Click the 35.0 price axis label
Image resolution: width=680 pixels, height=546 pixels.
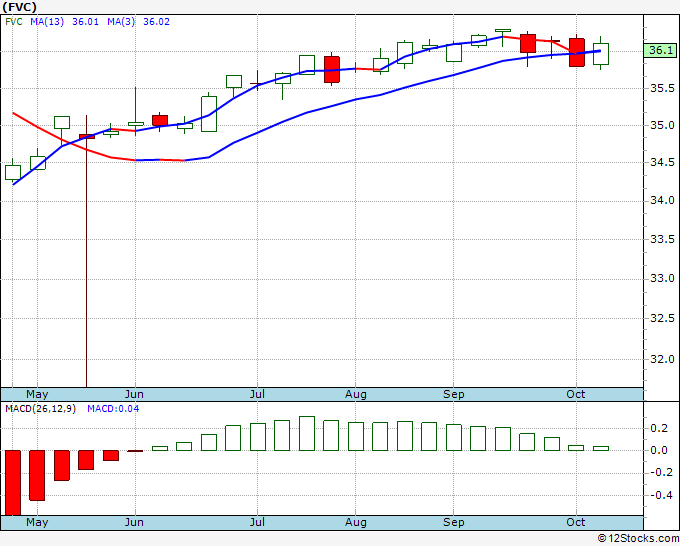click(662, 126)
